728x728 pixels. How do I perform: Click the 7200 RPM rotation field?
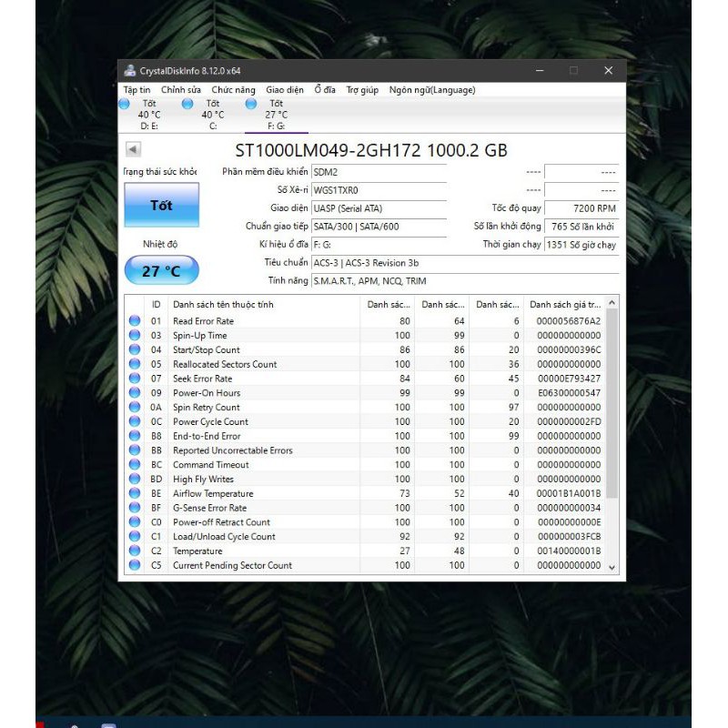click(581, 208)
